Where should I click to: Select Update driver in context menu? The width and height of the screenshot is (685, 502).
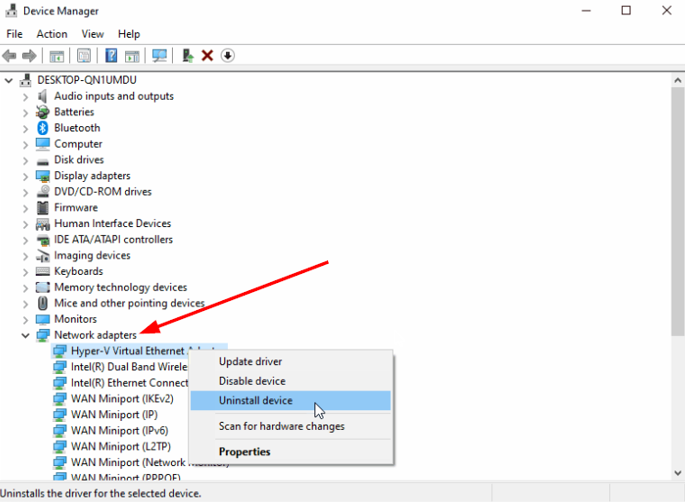point(250,362)
